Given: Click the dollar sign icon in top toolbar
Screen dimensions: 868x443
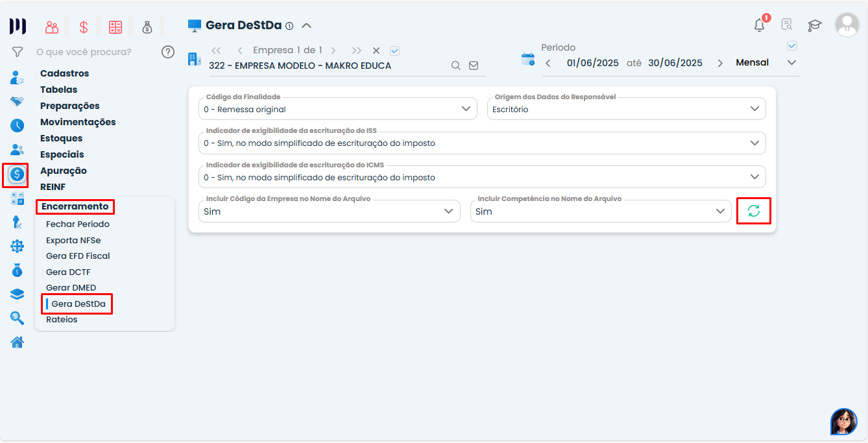Looking at the screenshot, I should coord(84,27).
